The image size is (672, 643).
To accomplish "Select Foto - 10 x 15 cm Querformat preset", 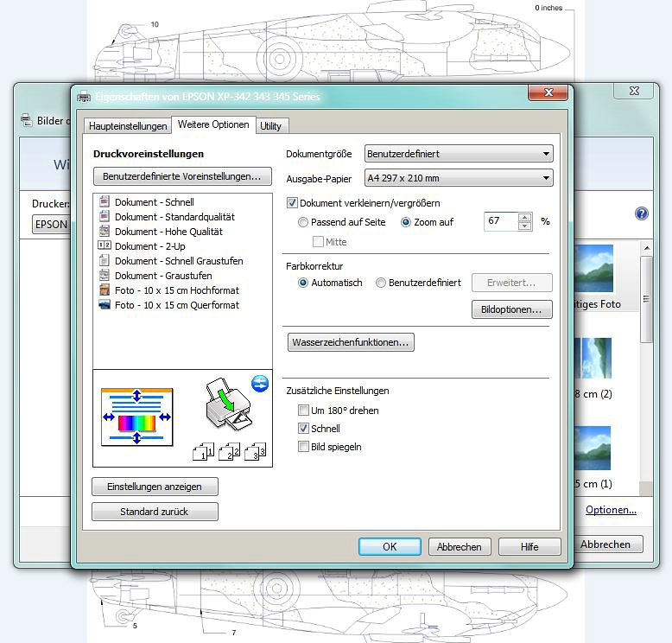I will [176, 305].
